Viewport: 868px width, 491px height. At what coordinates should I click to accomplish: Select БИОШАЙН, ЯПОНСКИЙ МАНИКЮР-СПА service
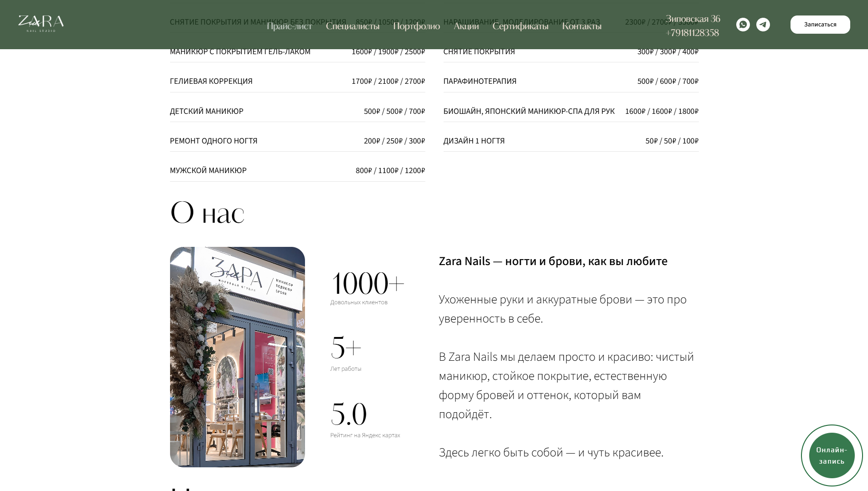click(571, 111)
